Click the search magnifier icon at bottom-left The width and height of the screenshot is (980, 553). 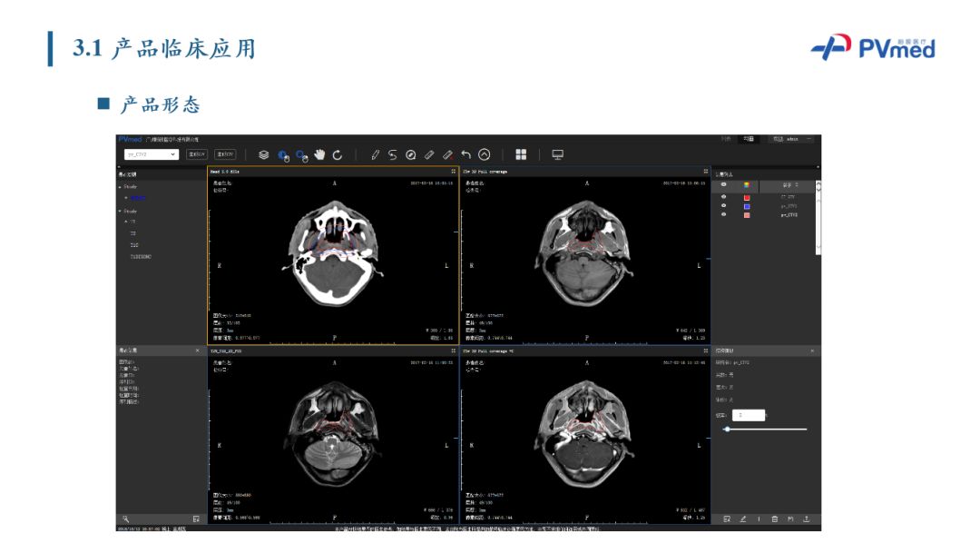(x=125, y=519)
